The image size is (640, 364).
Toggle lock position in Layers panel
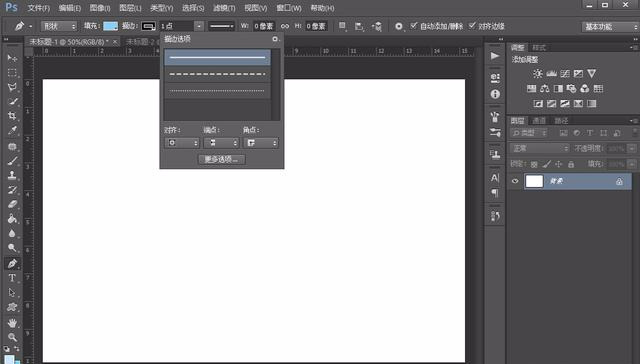[559, 164]
